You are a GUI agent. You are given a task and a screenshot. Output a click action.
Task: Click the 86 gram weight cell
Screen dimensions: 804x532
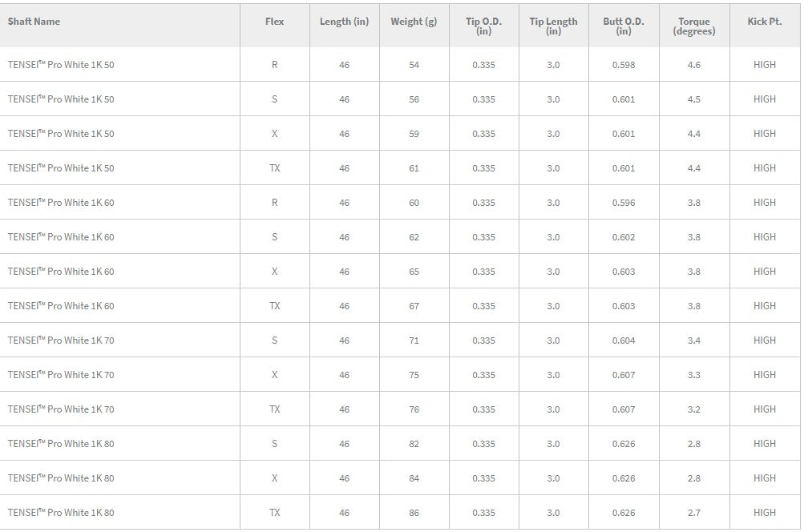[x=414, y=513]
